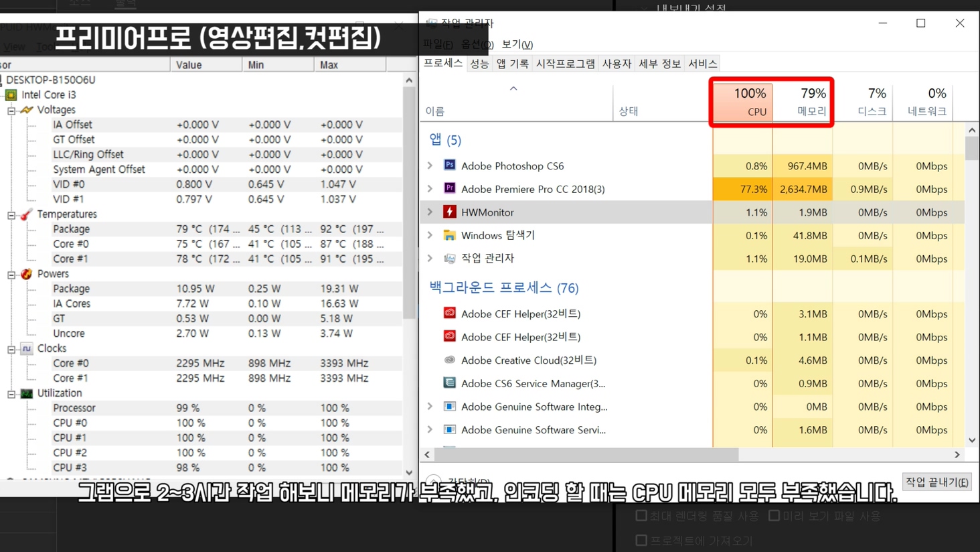Click the Adobe Genuine Software Servi... icon

(450, 429)
